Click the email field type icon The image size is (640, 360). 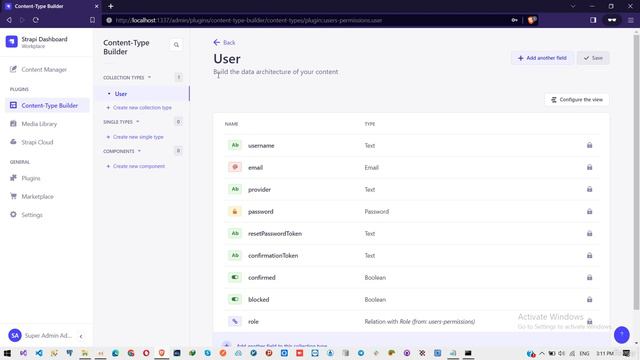tap(235, 167)
